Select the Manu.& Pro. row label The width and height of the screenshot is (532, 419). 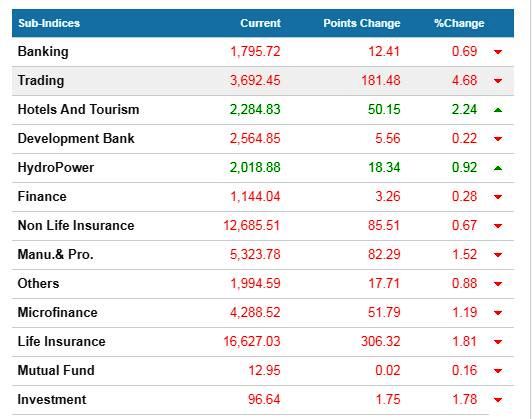pos(55,254)
